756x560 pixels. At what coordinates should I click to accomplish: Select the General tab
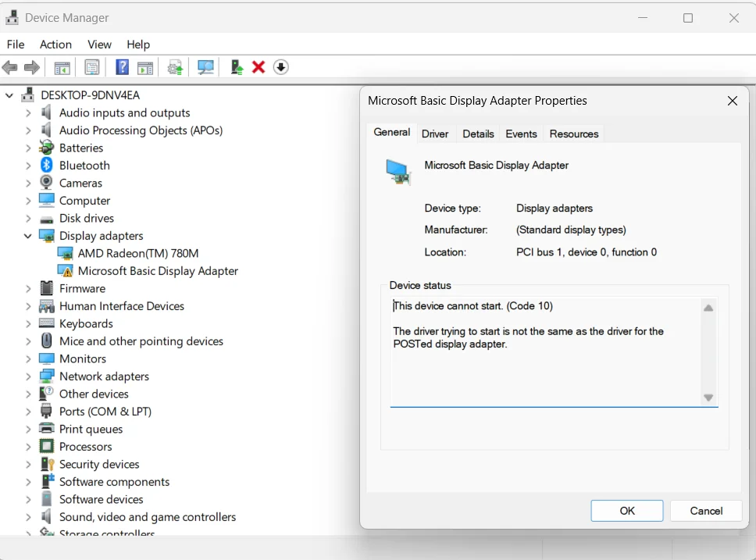[391, 132]
